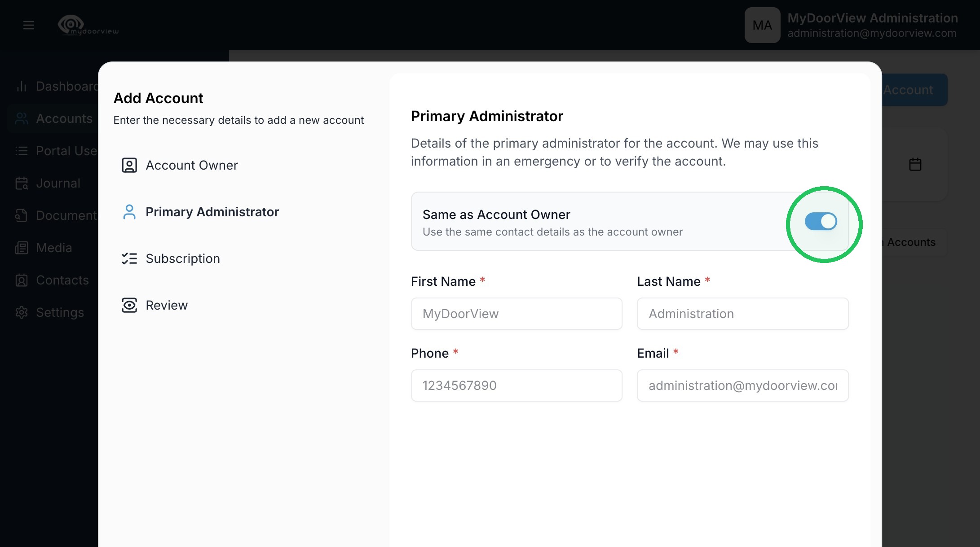Image resolution: width=980 pixels, height=547 pixels.
Task: Click the calendar icon behind the dialog
Action: 915,164
